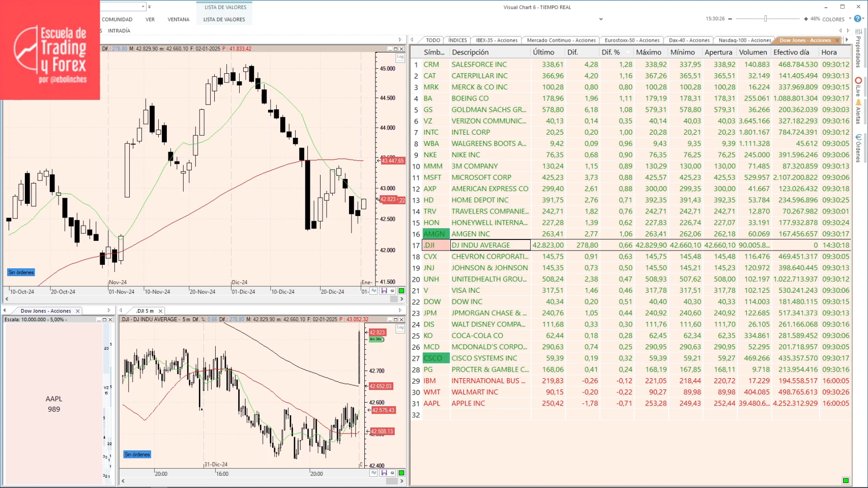Click the Sin órdenes label on 5-minute chart
868x488 pixels.
(137, 454)
